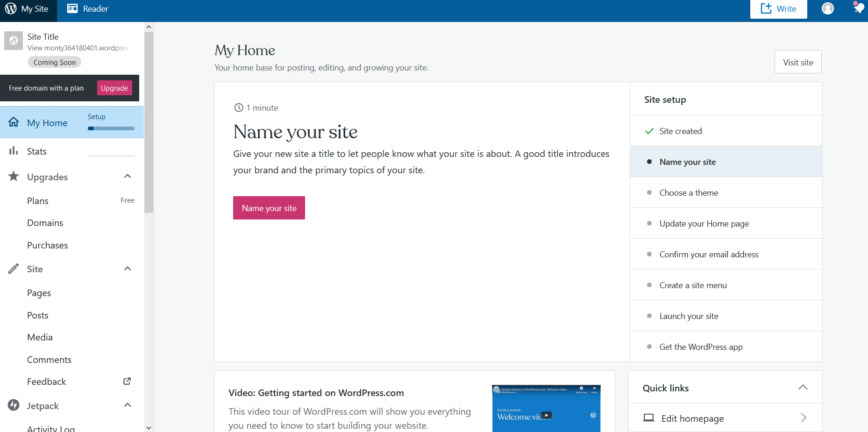Select Choose a theme step
Screen dimensions: 868x432
point(726,192)
